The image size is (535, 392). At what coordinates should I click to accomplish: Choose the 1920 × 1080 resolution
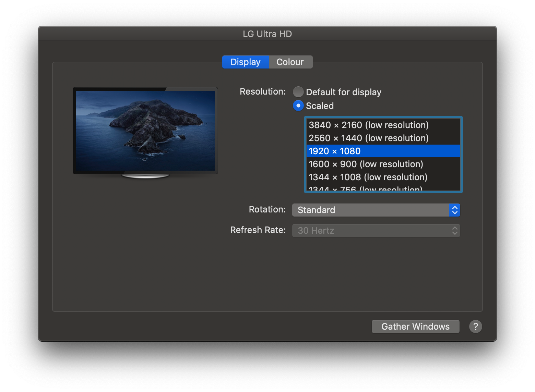(383, 151)
